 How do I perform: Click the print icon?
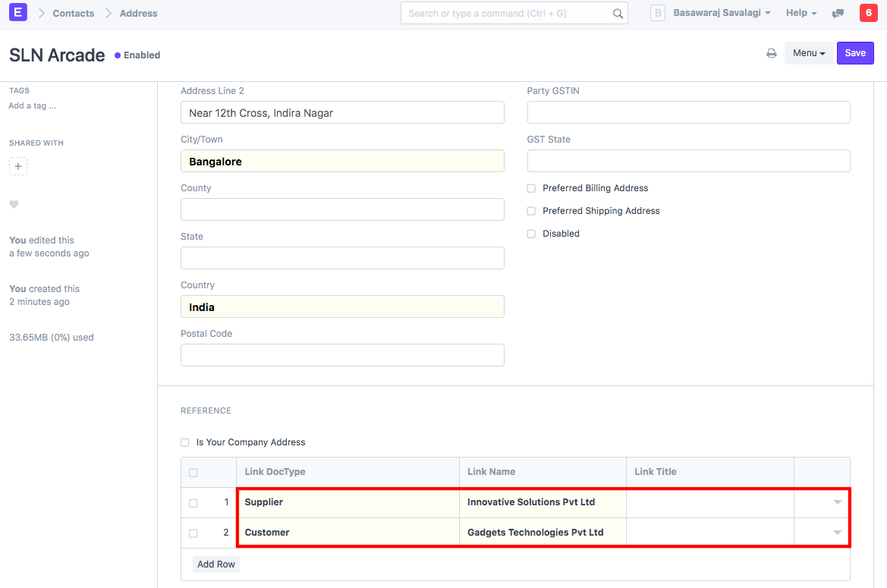coord(771,53)
